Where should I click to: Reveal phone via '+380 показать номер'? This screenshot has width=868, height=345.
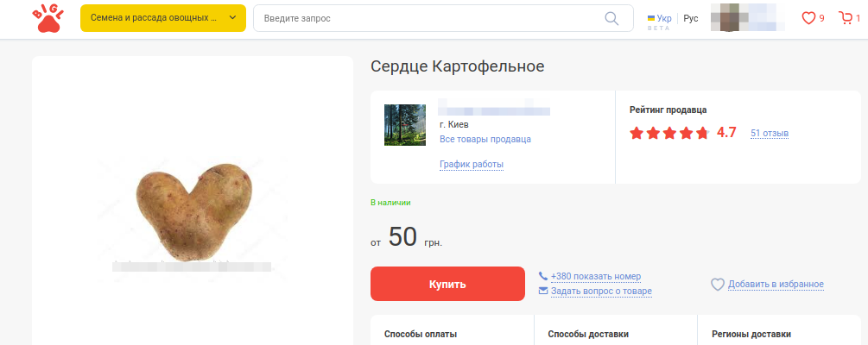(x=596, y=277)
